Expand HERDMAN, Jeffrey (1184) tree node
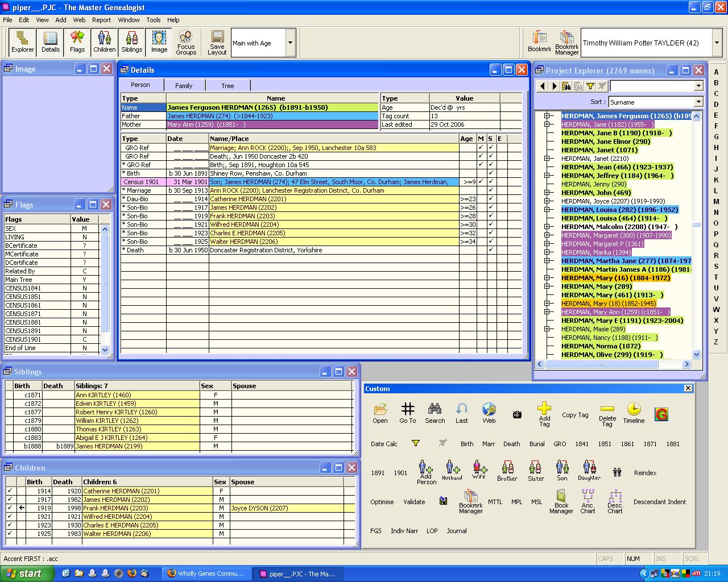Viewport: 728px width, 582px height. pos(547,176)
